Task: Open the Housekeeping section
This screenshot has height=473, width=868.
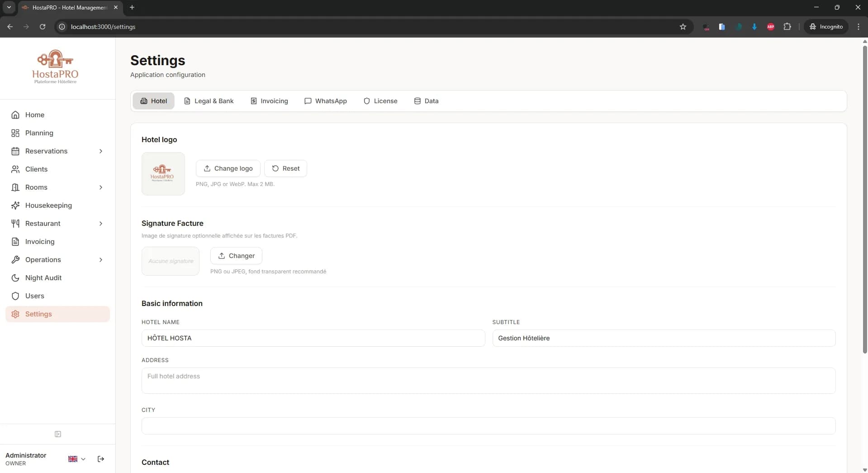Action: click(48, 205)
